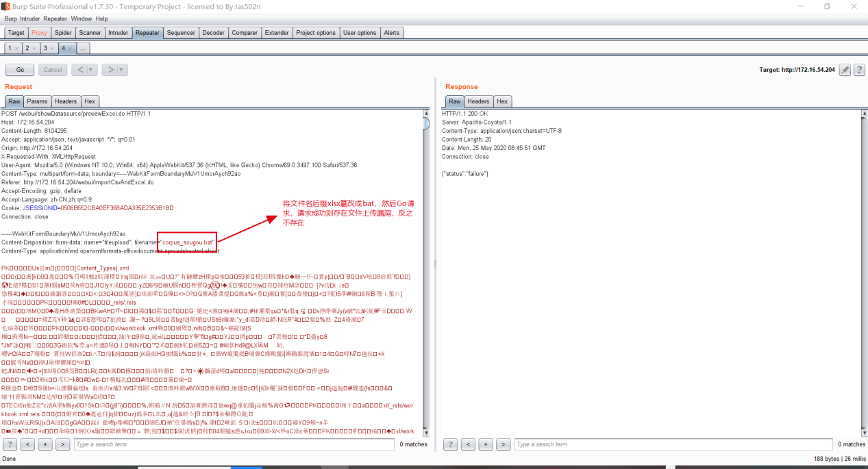Edit target with the pencil icon
This screenshot has height=469, width=868.
(x=845, y=70)
